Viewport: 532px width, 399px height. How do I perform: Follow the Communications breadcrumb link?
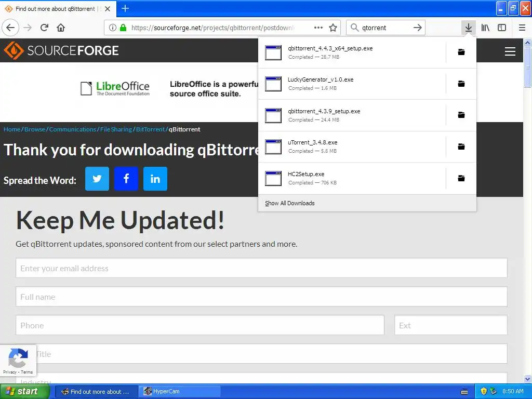point(73,129)
